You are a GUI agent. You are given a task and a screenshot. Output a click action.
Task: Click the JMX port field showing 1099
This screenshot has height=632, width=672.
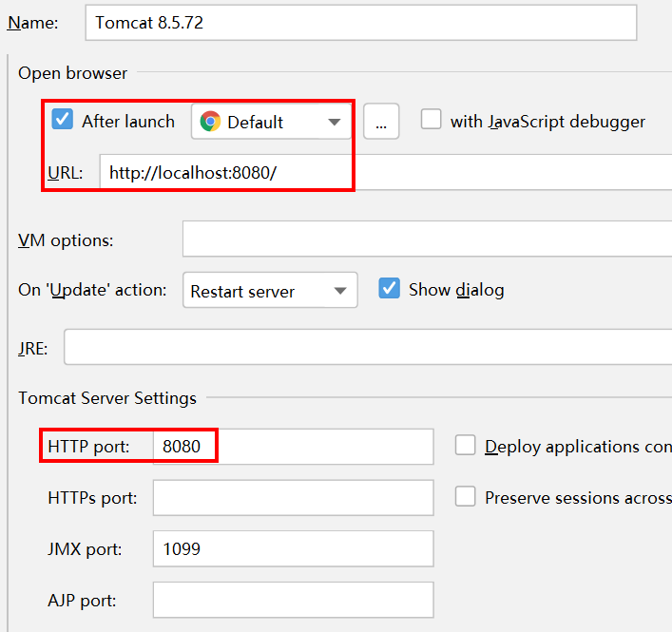pyautogui.click(x=293, y=549)
